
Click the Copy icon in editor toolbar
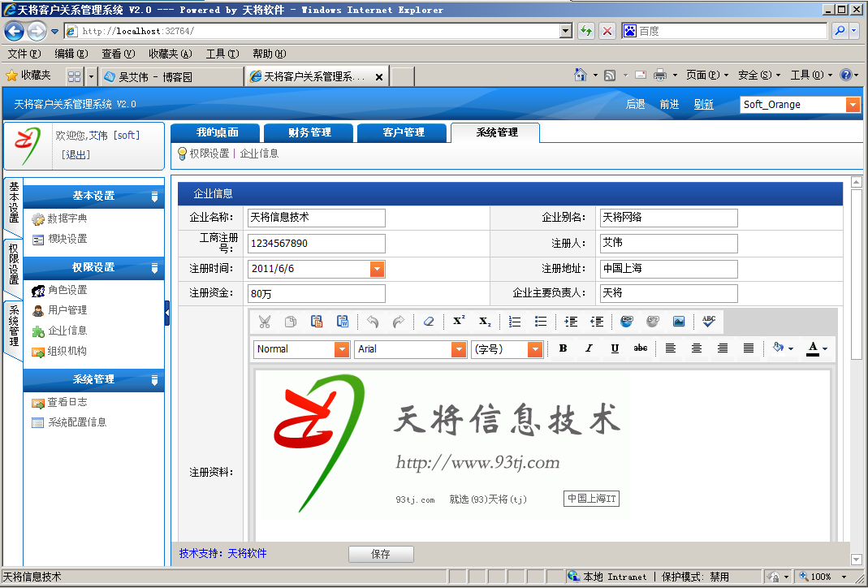point(291,322)
